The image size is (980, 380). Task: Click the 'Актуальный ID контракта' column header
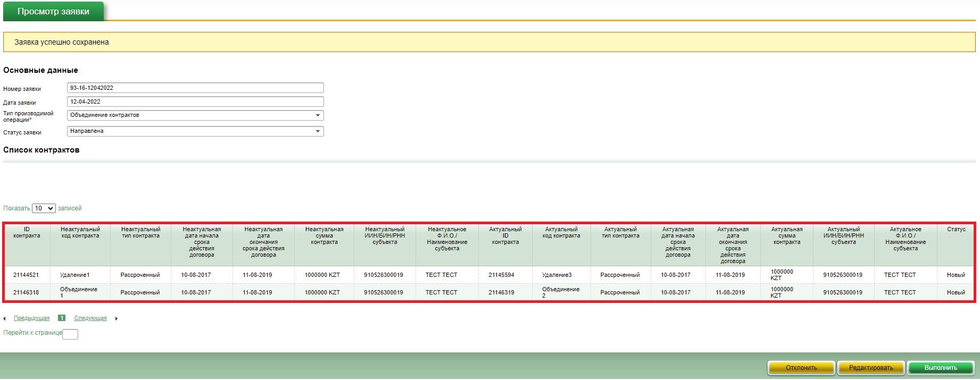[505, 235]
